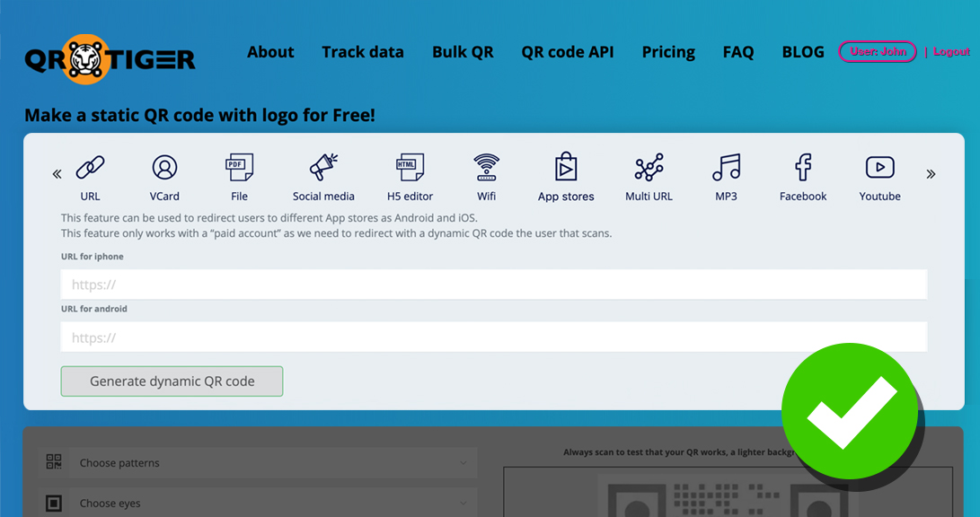
Task: Click the URL for iphone input field
Action: [x=493, y=284]
